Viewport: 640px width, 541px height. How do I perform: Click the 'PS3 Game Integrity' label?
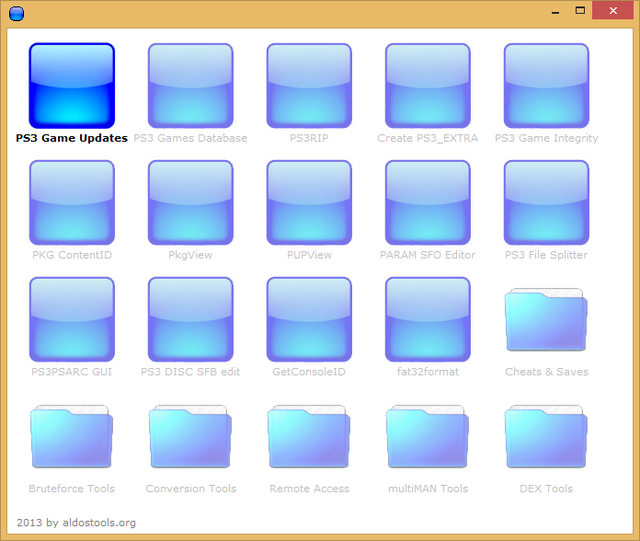(x=547, y=138)
